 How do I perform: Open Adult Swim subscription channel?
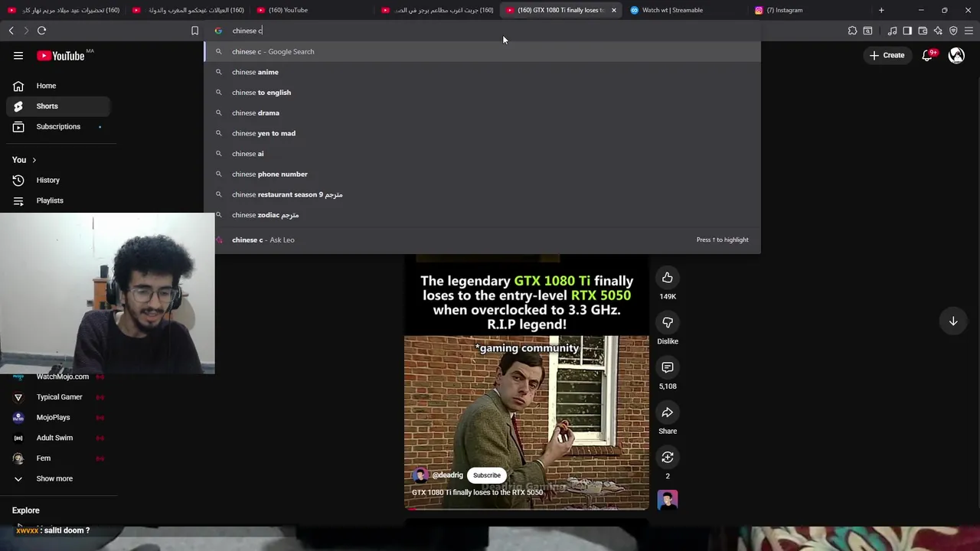click(58, 438)
